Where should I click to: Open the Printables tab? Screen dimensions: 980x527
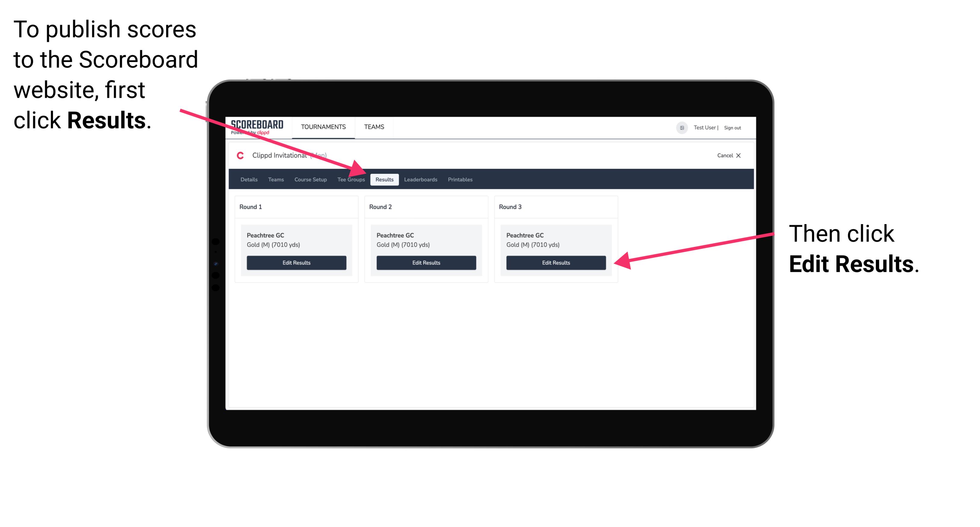coord(459,179)
